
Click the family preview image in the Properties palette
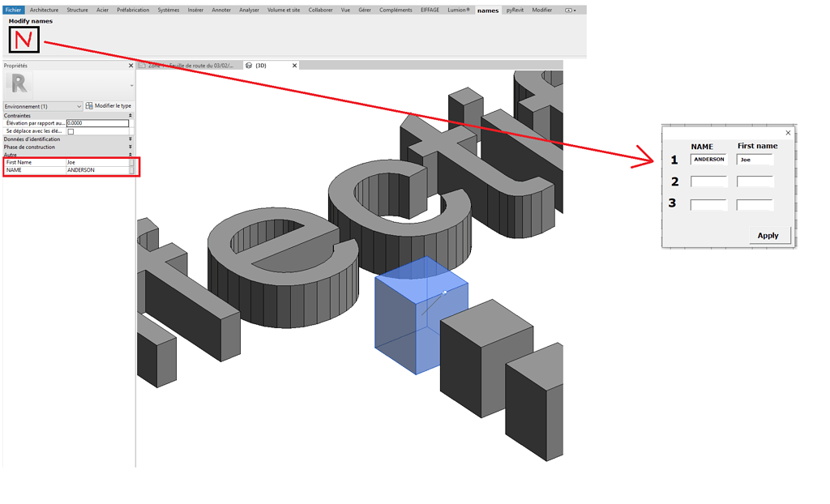(x=20, y=84)
